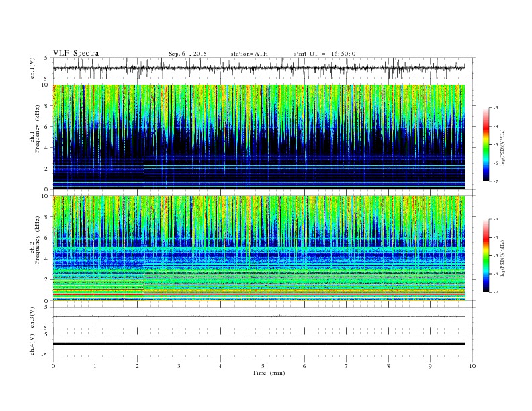
Task: Click the ch.4 thick black waveform trace
Action: click(x=259, y=344)
